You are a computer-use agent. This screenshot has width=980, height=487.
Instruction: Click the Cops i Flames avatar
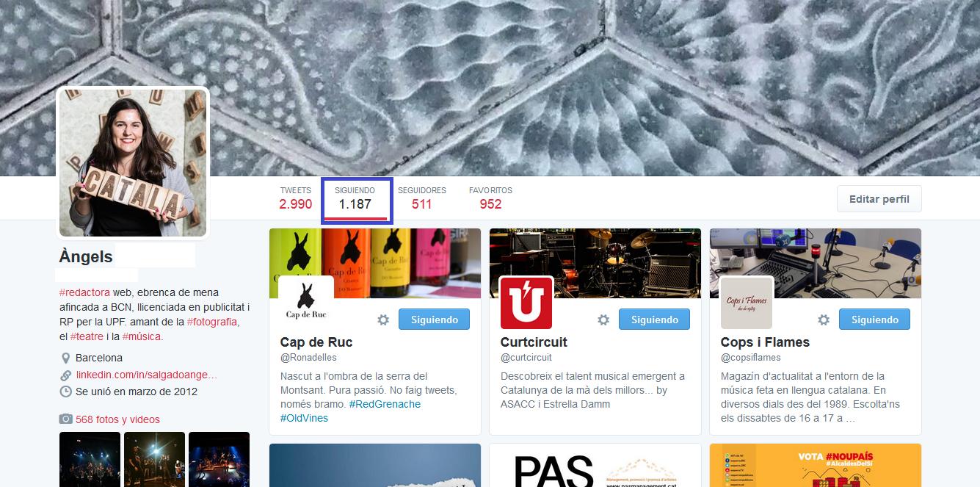747,303
